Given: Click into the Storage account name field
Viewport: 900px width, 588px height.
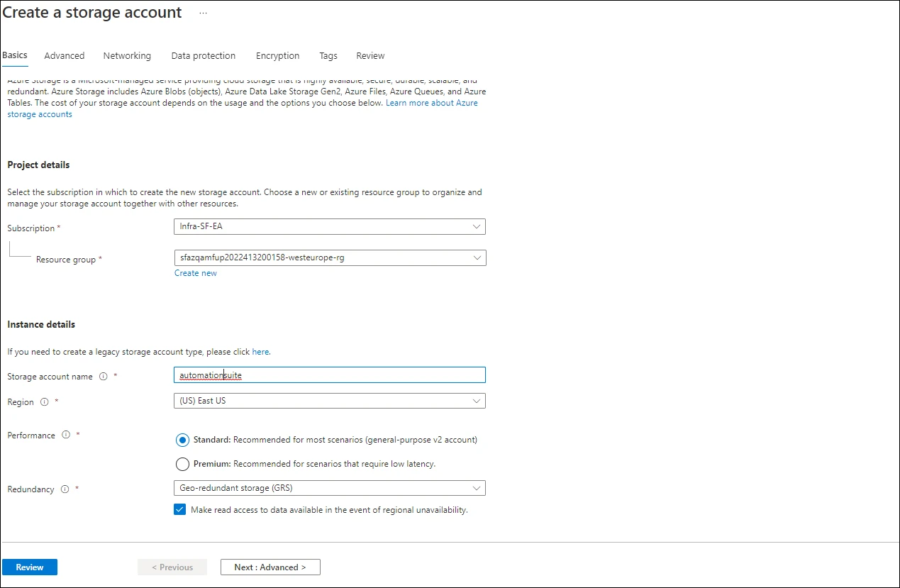Looking at the screenshot, I should 330,375.
